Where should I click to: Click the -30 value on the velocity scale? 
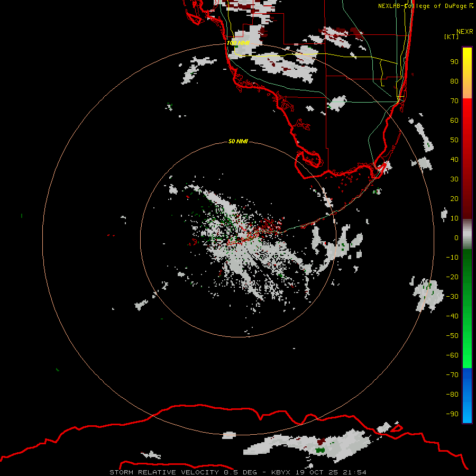[x=452, y=297]
